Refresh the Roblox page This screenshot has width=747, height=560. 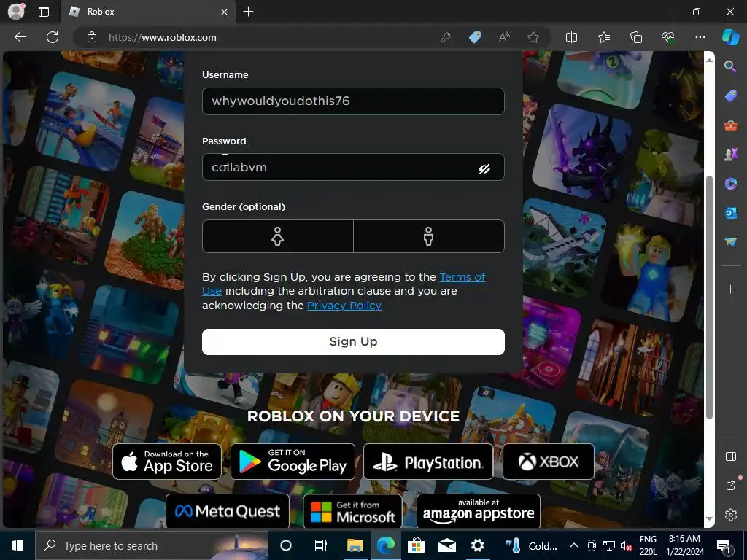[53, 37]
